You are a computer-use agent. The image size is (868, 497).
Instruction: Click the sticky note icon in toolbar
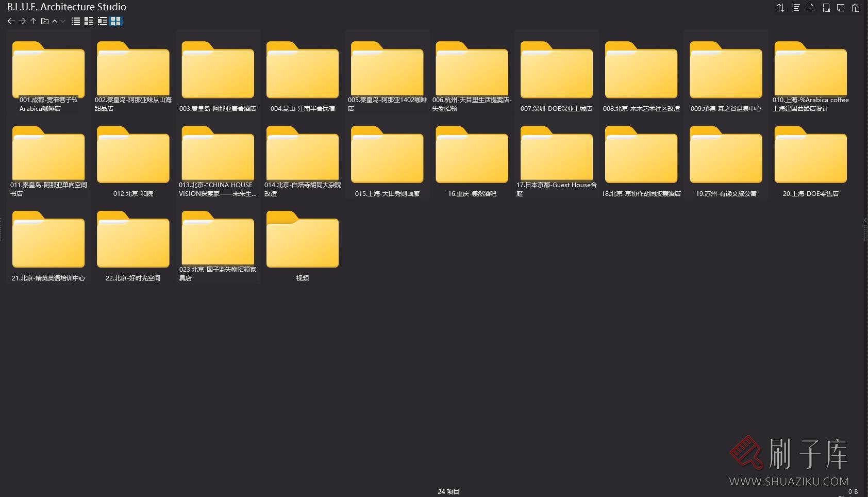tap(841, 8)
